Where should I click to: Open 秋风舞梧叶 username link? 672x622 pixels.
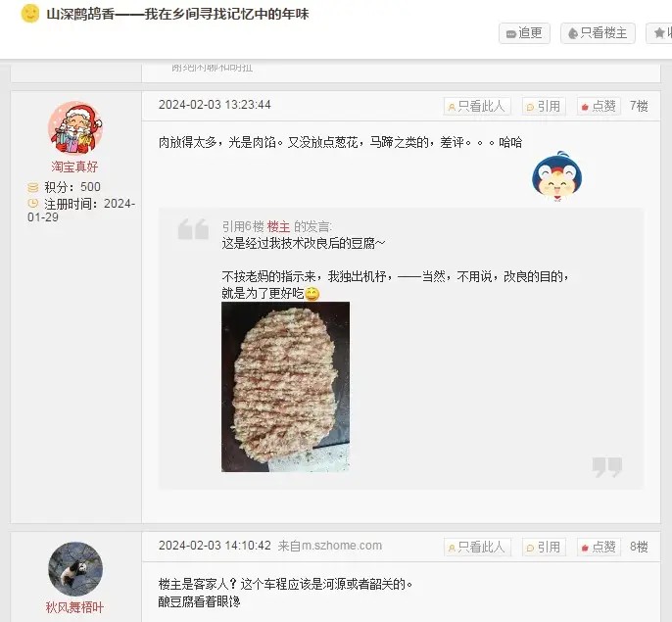click(74, 607)
